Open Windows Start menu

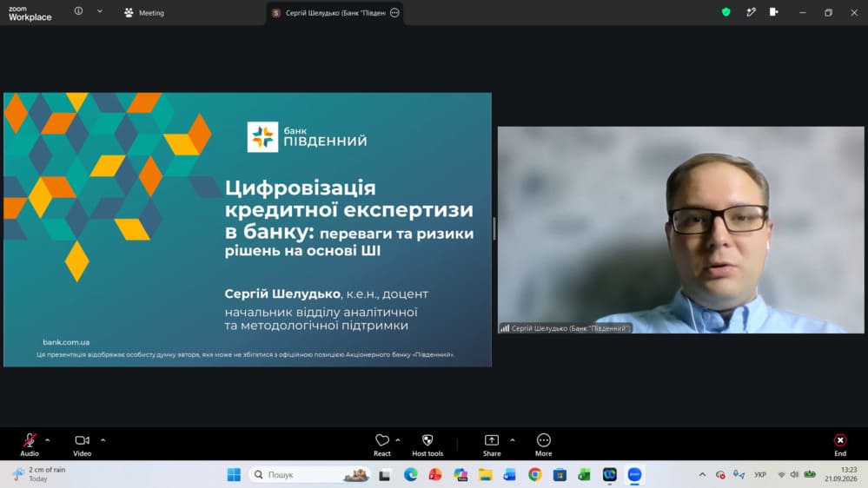coord(235,475)
